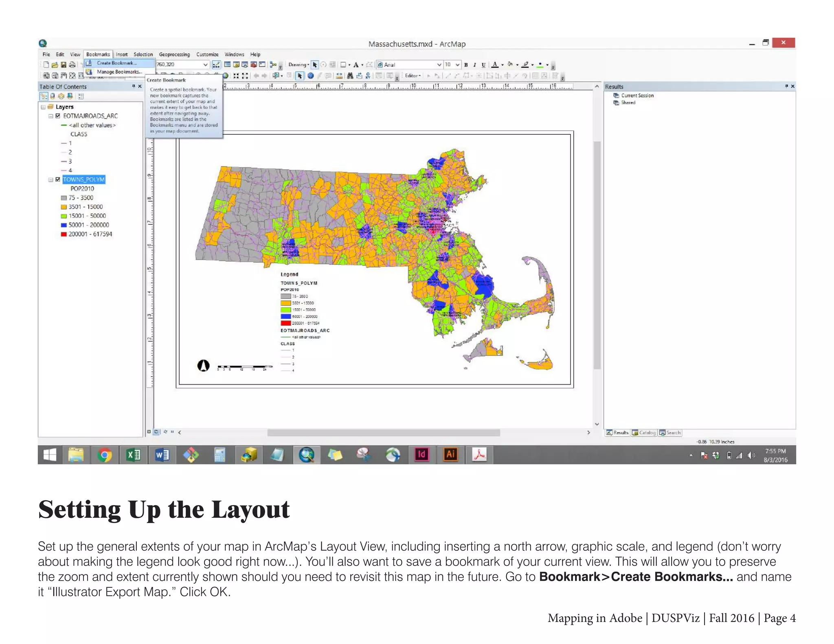The width and height of the screenshot is (834, 644).
Task: Click the Open folder icon
Action: [x=55, y=65]
